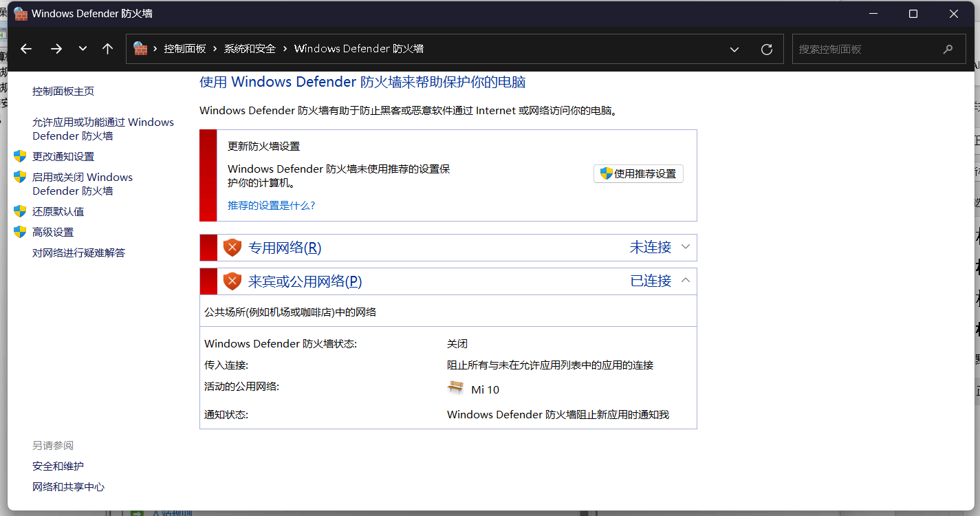Open 允许应用或功能通过 Windows Defender 防火墙
The image size is (980, 516).
pos(103,129)
